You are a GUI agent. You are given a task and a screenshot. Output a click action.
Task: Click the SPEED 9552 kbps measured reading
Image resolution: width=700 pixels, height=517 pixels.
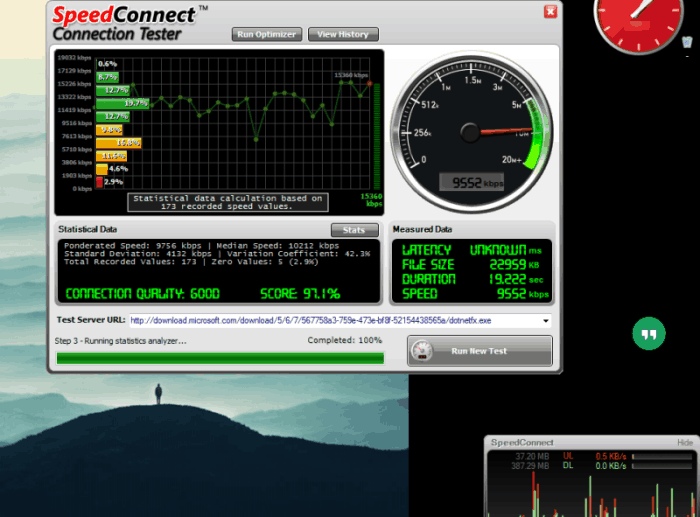[475, 294]
